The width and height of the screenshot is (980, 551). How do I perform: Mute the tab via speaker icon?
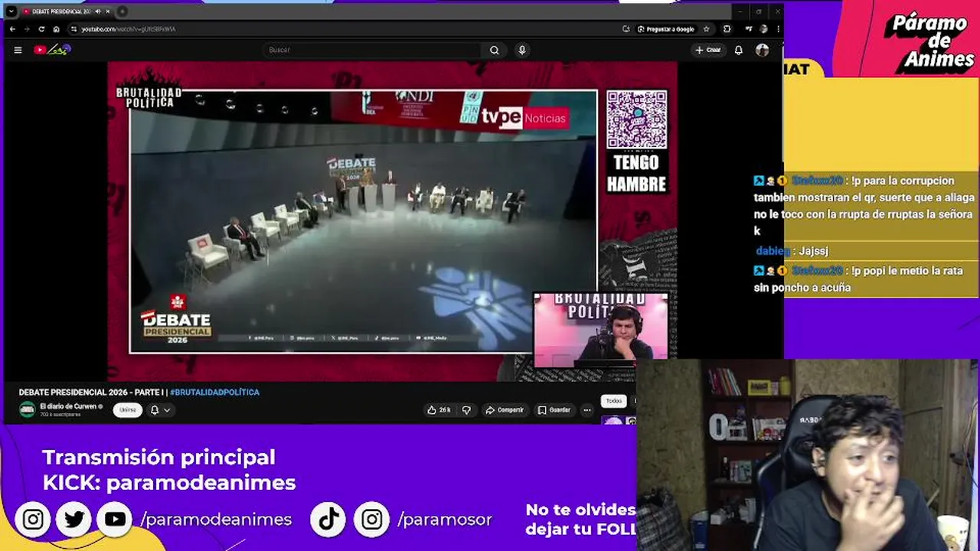[97, 11]
